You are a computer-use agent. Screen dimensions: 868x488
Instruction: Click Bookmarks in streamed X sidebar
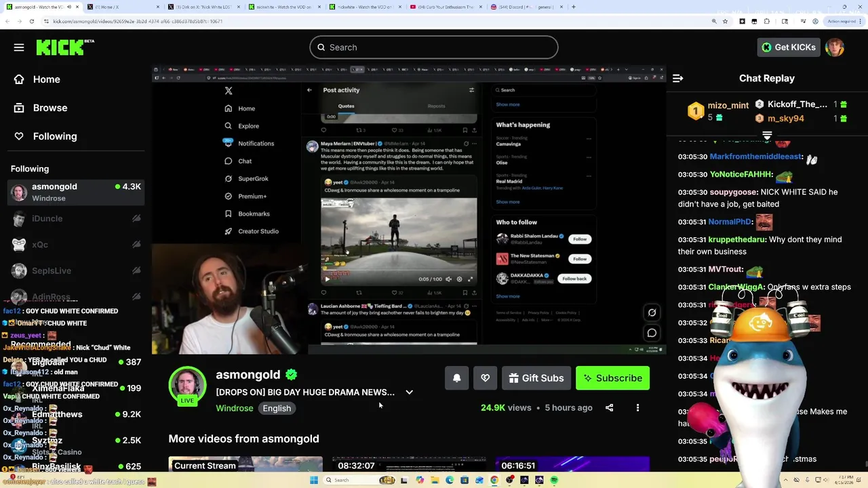(247, 213)
